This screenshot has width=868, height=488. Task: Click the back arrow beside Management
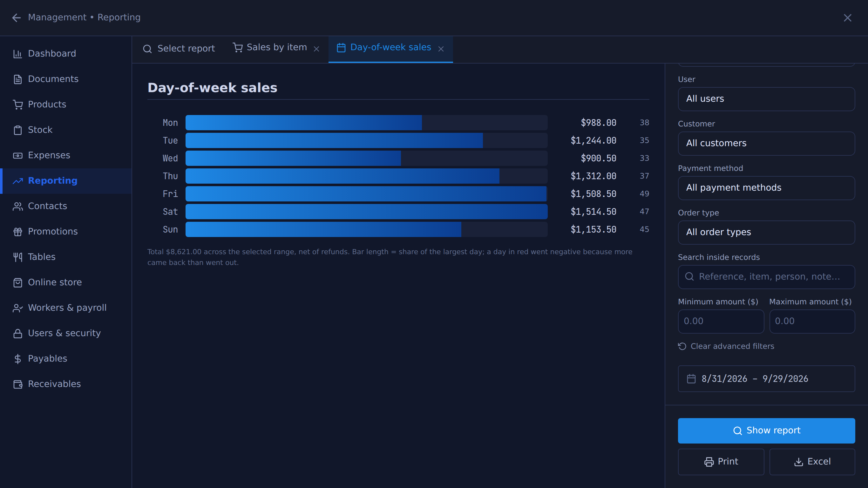click(x=16, y=17)
